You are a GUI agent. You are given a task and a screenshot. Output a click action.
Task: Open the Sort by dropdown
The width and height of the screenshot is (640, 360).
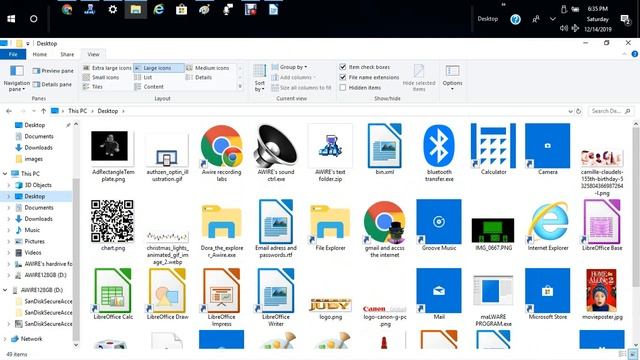pos(260,78)
